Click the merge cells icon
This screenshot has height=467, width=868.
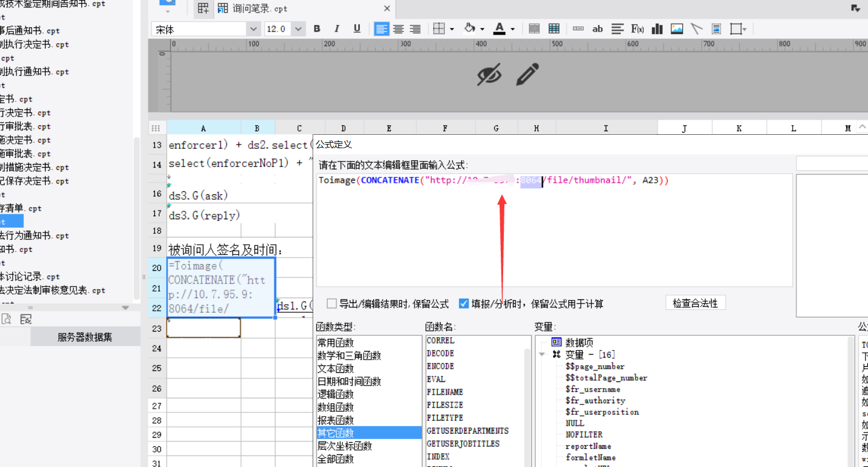[534, 29]
